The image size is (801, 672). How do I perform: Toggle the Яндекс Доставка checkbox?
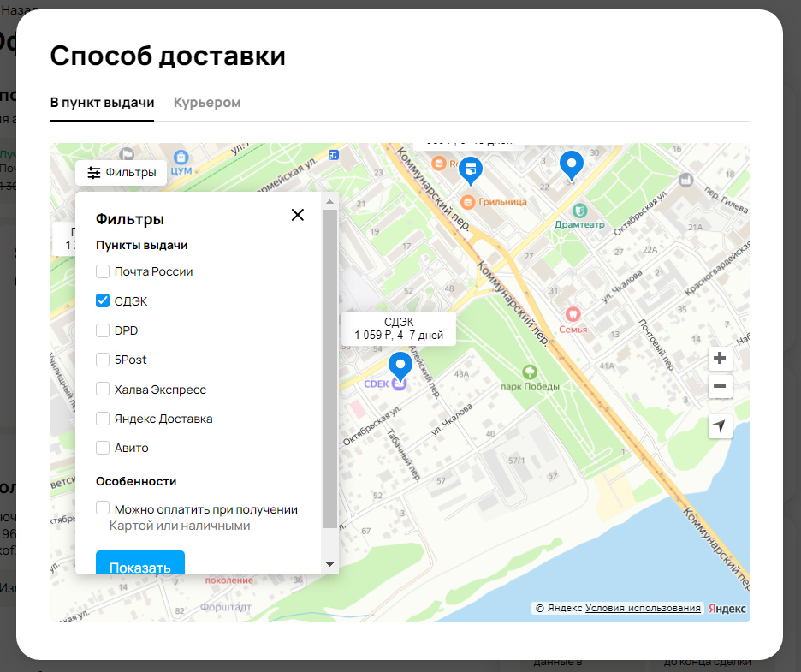coord(103,419)
